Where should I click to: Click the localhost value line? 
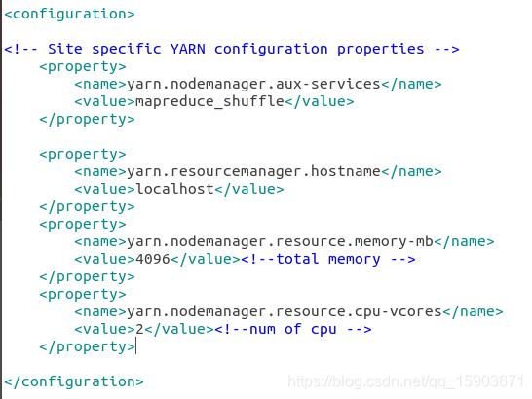tap(179, 189)
